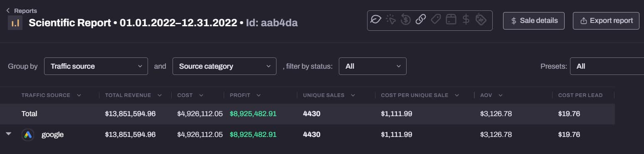
Task: Open the Source category dropdown
Action: (x=225, y=66)
